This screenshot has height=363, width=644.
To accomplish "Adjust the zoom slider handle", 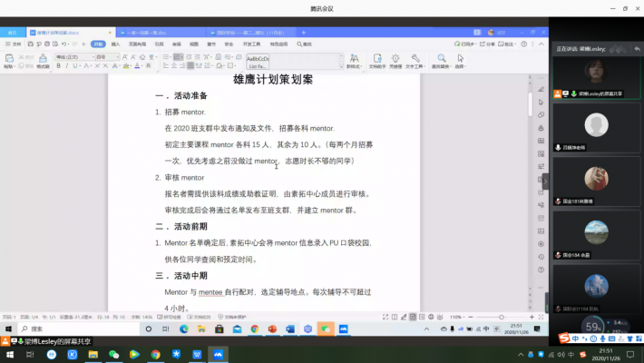I will 502,317.
